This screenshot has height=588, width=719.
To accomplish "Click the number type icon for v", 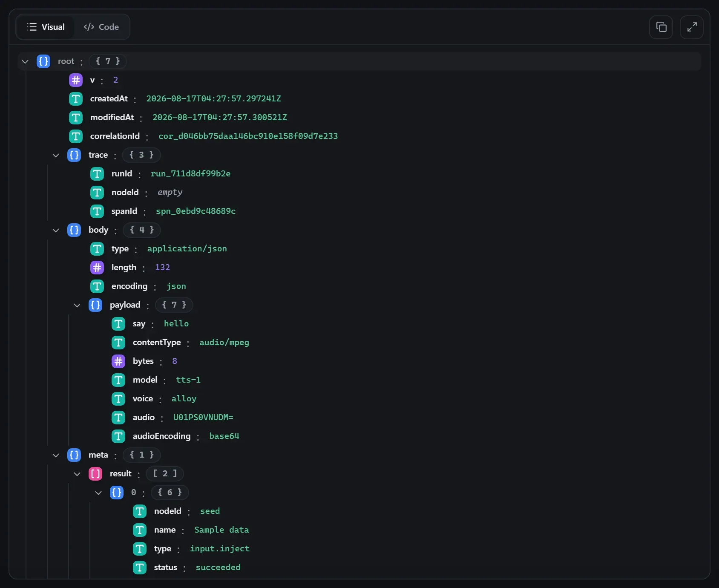I will pyautogui.click(x=76, y=80).
